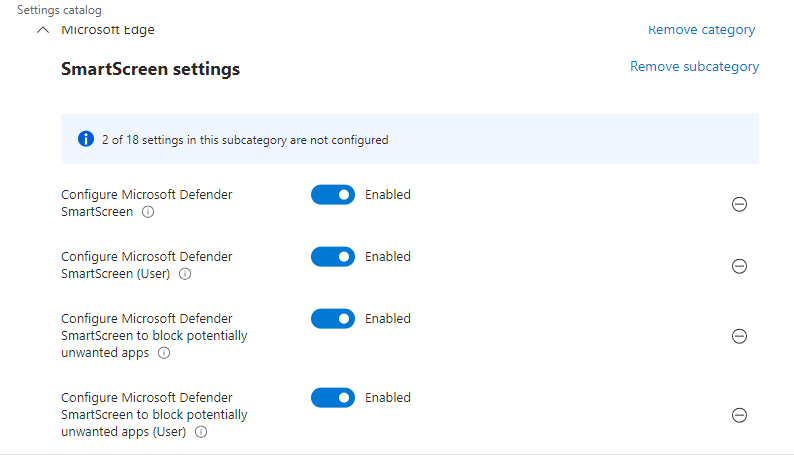Click info icon for unwanted apps (User) setting
Viewport: 794px width, 467px height.
coord(201,432)
